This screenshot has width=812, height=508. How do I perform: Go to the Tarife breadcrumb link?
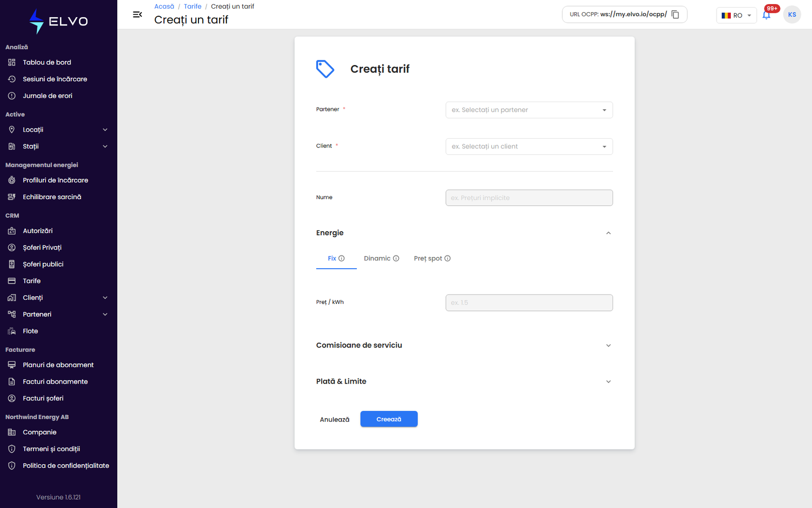pyautogui.click(x=192, y=7)
